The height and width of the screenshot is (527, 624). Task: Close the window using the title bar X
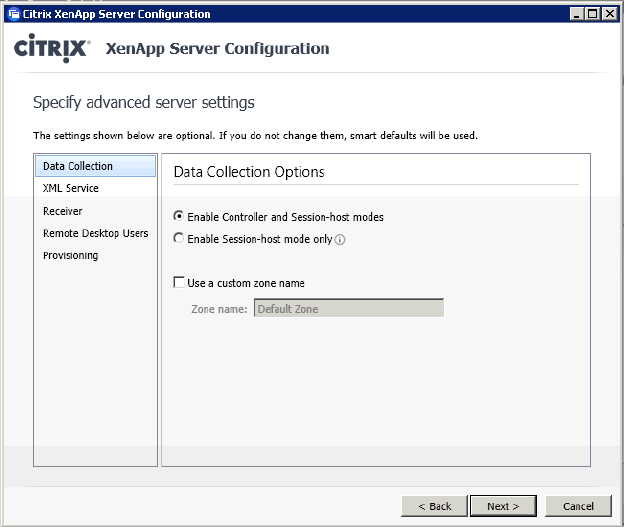[610, 14]
